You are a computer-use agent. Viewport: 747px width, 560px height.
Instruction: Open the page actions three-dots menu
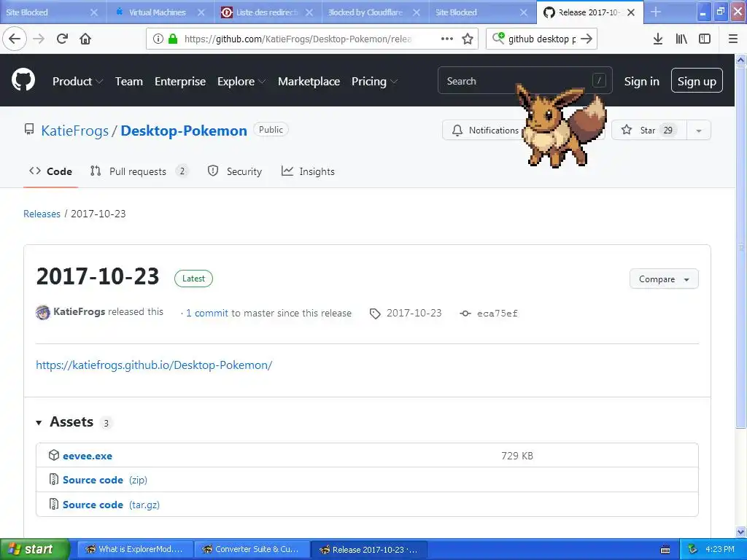(x=447, y=39)
